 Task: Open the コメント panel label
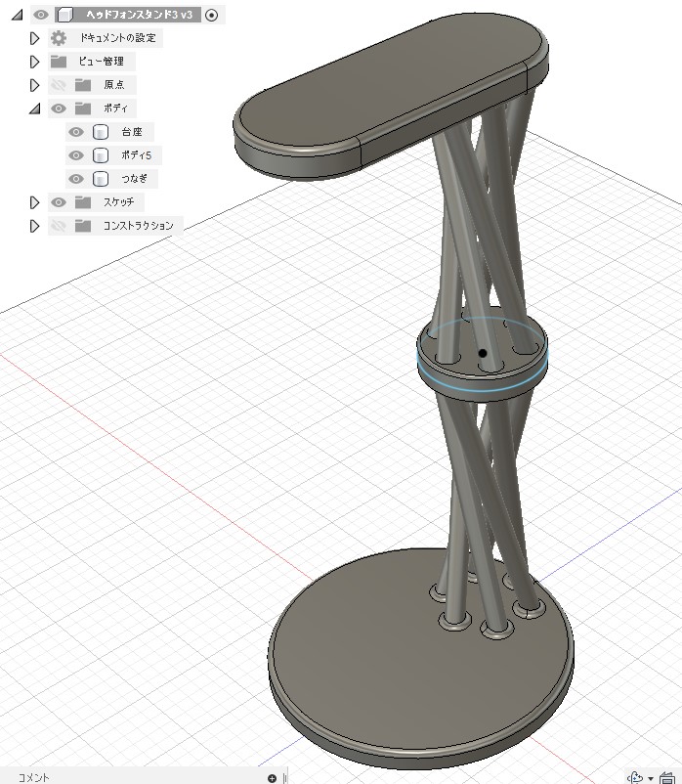coord(33,777)
